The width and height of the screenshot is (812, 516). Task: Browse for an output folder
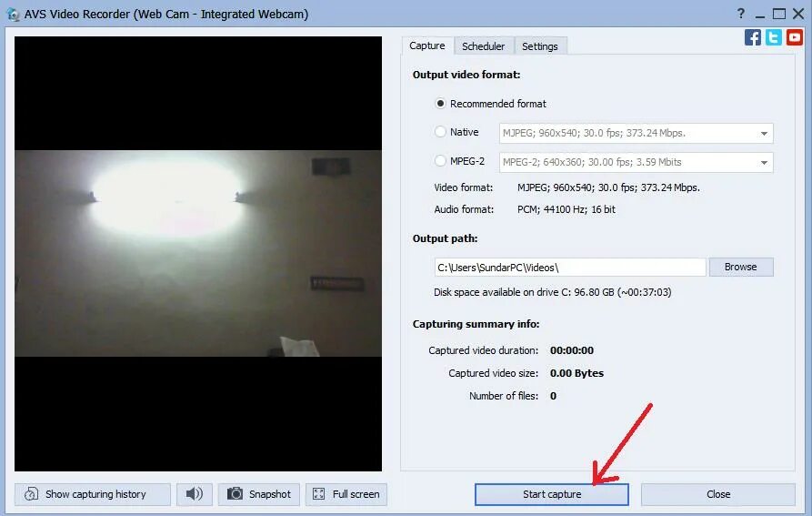coord(740,267)
